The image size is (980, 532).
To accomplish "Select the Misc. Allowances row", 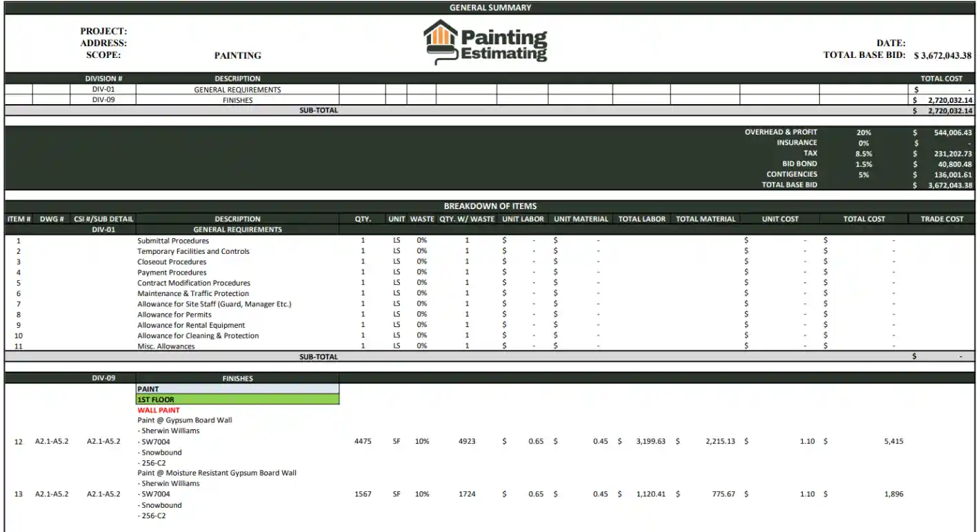I will pyautogui.click(x=166, y=346).
